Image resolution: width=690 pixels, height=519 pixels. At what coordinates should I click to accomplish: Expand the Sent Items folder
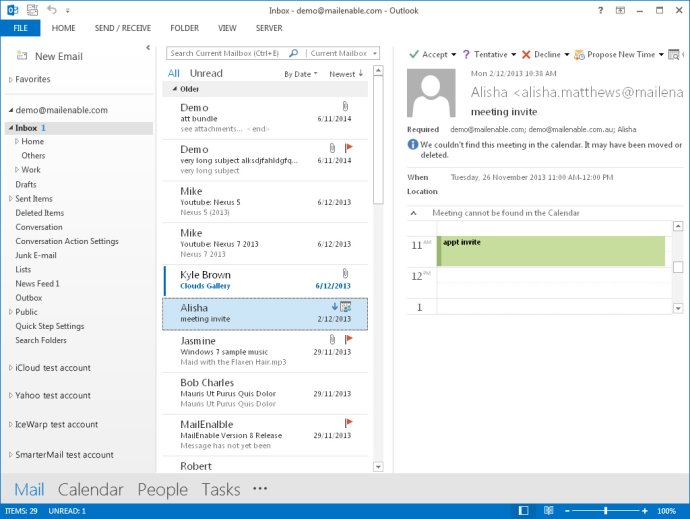11,199
